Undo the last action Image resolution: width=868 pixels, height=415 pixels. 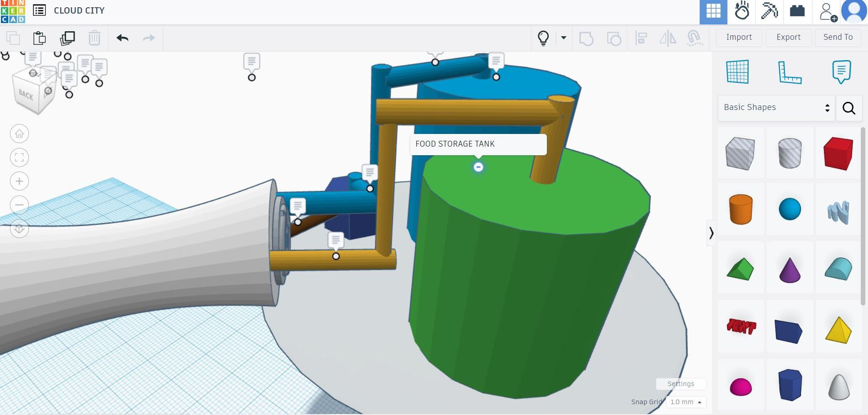tap(122, 38)
